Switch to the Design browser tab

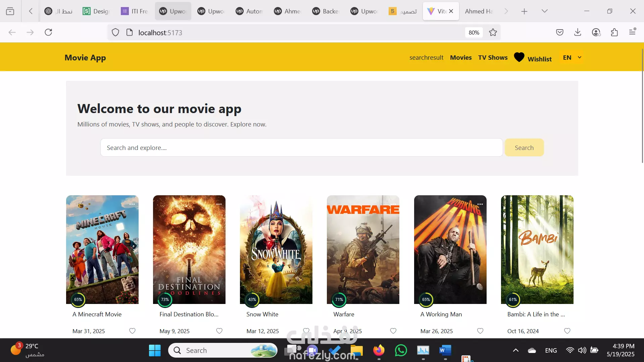(96, 11)
